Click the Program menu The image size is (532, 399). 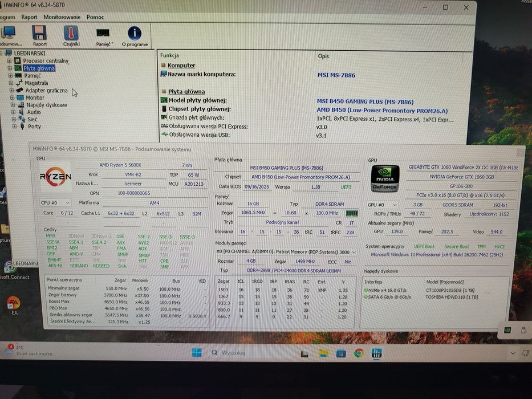(x=7, y=17)
